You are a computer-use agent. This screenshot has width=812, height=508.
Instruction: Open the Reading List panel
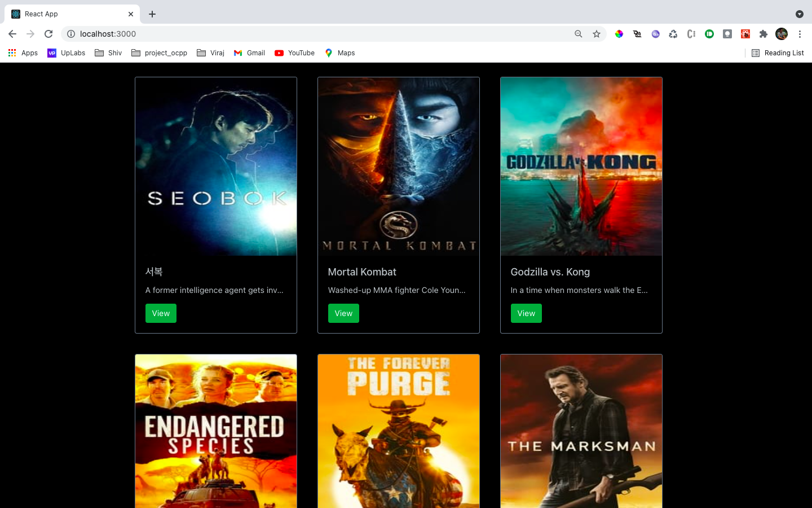point(777,52)
